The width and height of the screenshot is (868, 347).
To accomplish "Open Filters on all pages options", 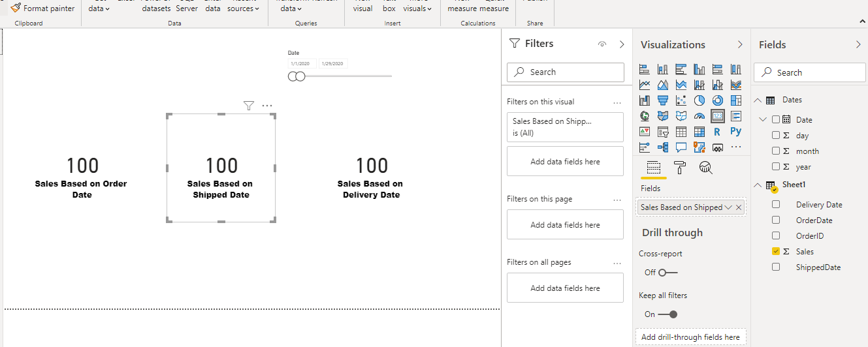I will click(617, 263).
